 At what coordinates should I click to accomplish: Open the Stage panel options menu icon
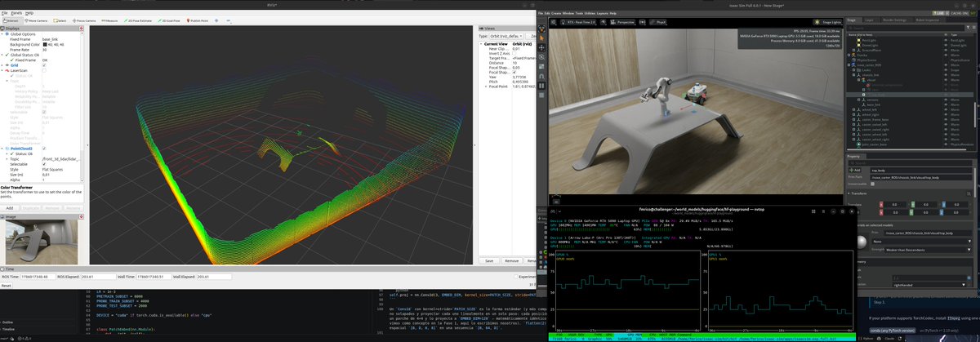(x=973, y=28)
